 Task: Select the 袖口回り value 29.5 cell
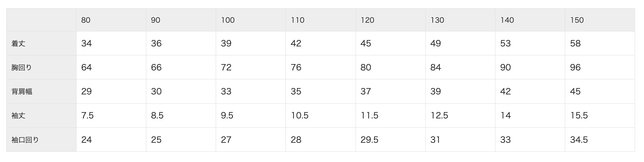390,140
